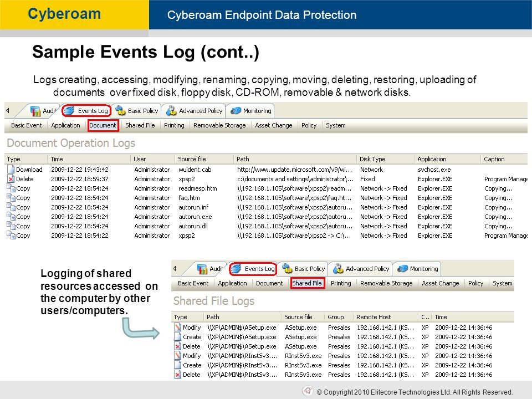532x399 pixels.
Task: Sort by the Group column header
Action: click(x=339, y=317)
